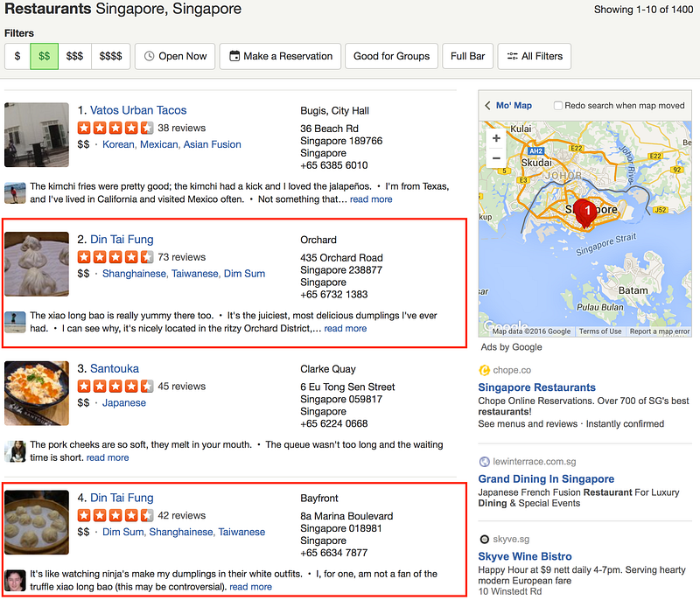Expand map with Mo' Map arrow

[x=488, y=105]
